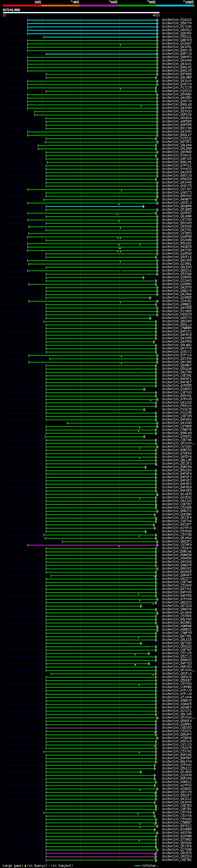Image resolution: width=197 pixels, height=868 pixels.
Task: Click hit label UniRef100_Q6JKN8
Action: [x=177, y=216]
